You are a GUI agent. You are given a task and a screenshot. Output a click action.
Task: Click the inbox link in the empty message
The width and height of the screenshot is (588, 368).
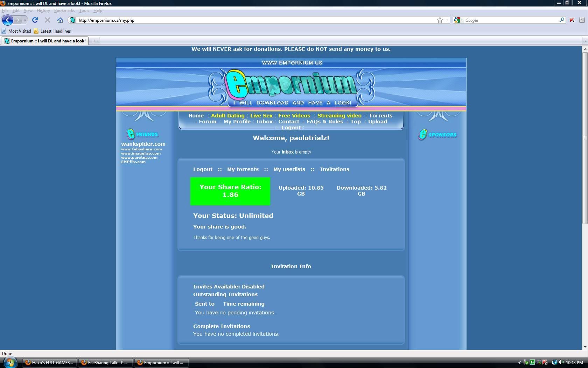[288, 152]
